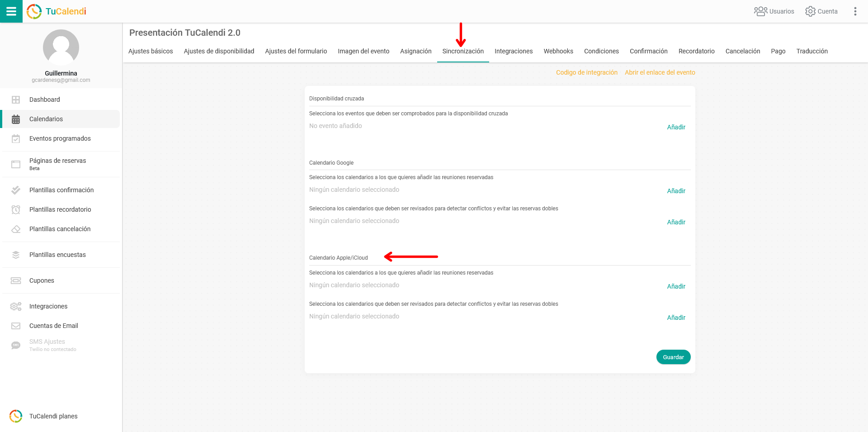
Task: Click the TuCalendi planes logo icon
Action: [16, 416]
